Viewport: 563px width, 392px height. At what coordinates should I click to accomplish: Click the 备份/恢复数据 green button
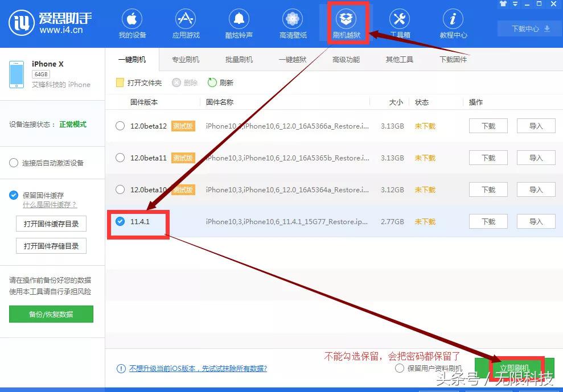[51, 314]
